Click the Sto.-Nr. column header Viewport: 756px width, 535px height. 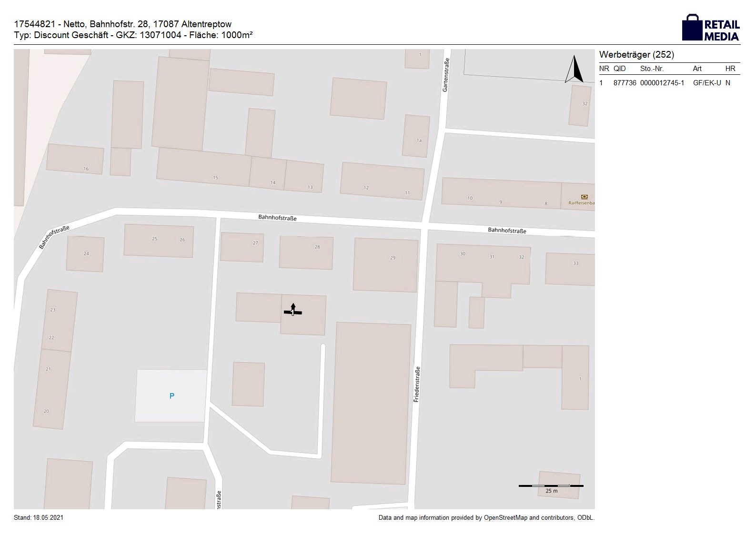(652, 69)
